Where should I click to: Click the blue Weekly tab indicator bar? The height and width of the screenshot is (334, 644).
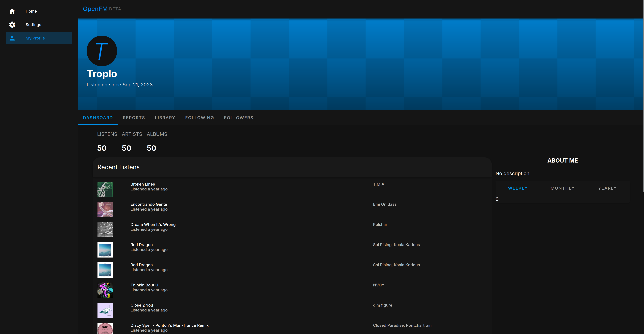coord(518,195)
